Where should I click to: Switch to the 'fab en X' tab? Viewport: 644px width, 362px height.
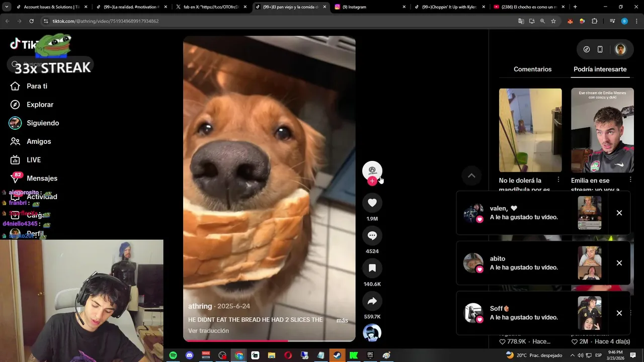point(210,7)
